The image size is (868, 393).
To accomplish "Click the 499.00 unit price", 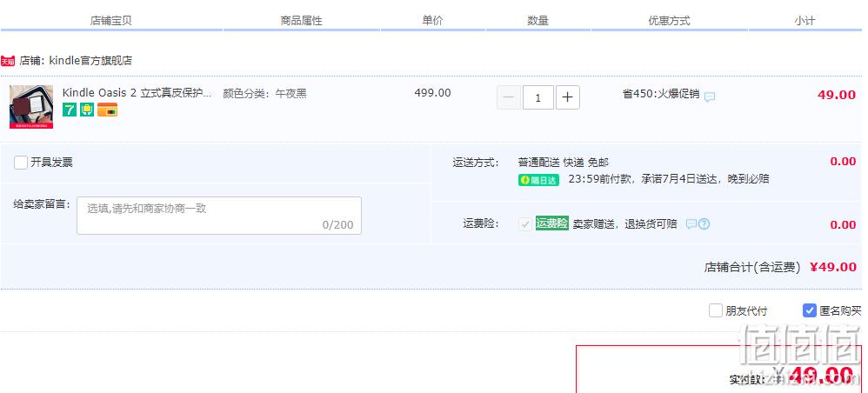I will [432, 93].
